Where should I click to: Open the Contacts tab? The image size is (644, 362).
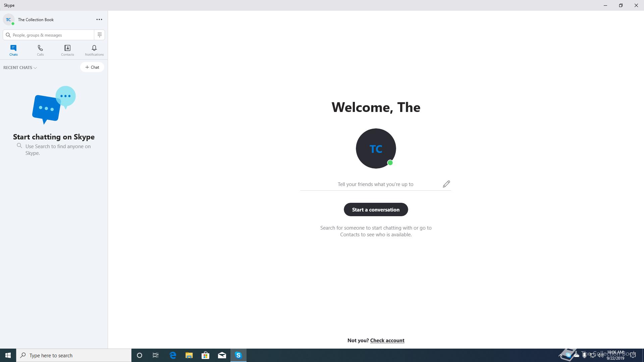pos(67,50)
